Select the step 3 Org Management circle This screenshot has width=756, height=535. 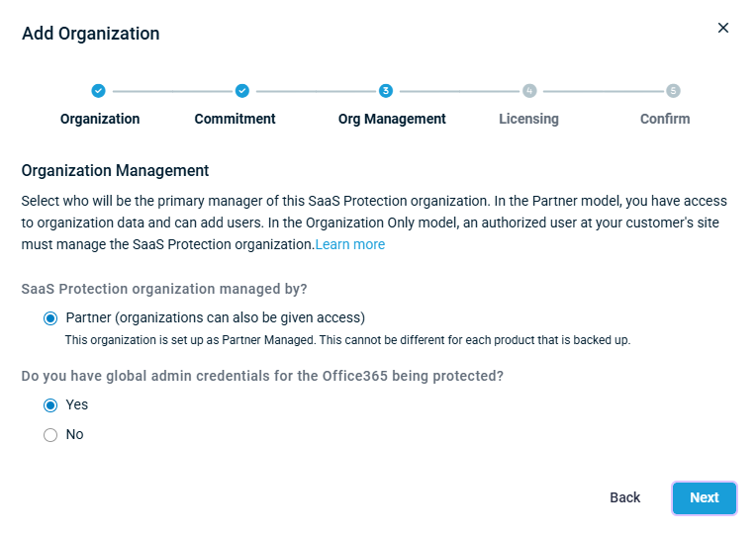point(386,91)
